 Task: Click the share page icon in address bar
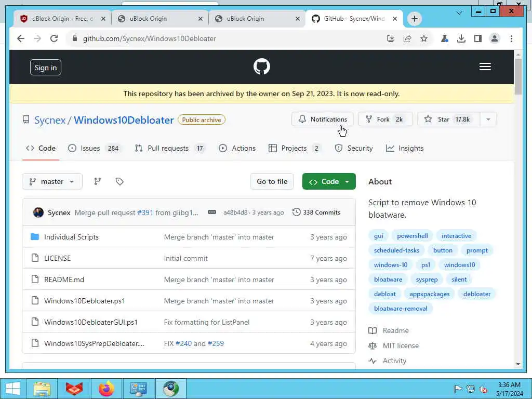click(x=407, y=38)
